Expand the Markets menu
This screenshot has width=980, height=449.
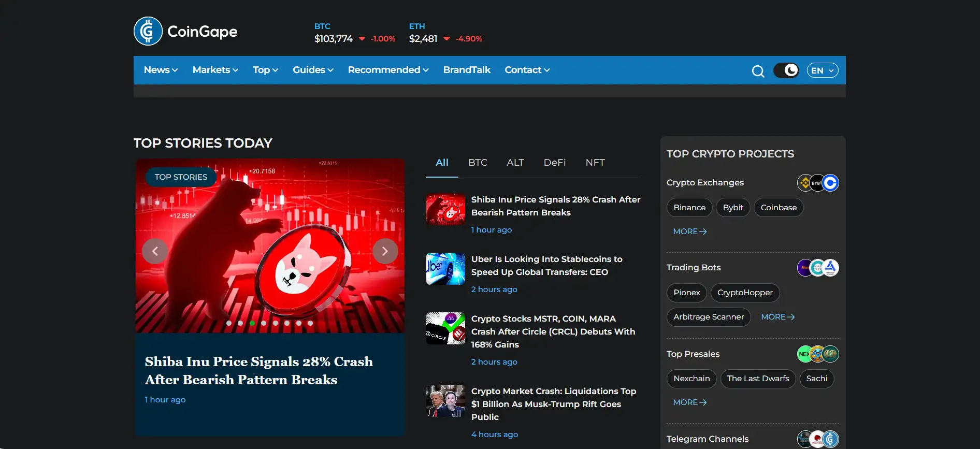tap(215, 70)
